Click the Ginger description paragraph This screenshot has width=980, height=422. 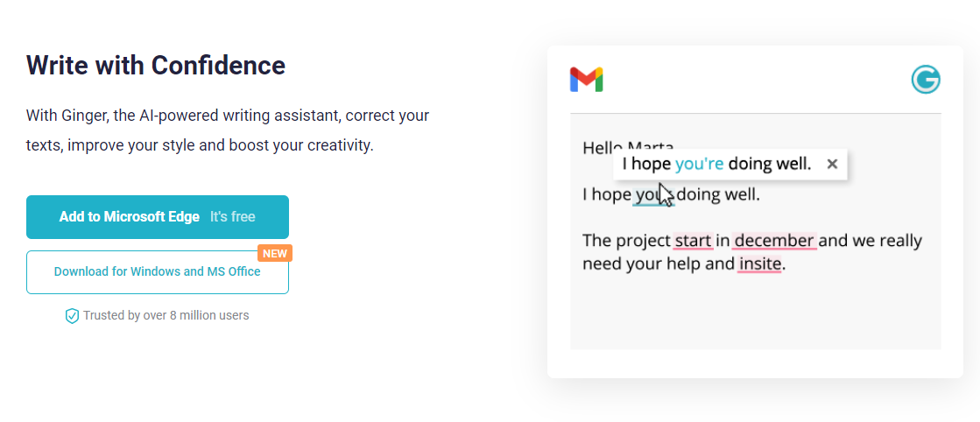coord(228,130)
